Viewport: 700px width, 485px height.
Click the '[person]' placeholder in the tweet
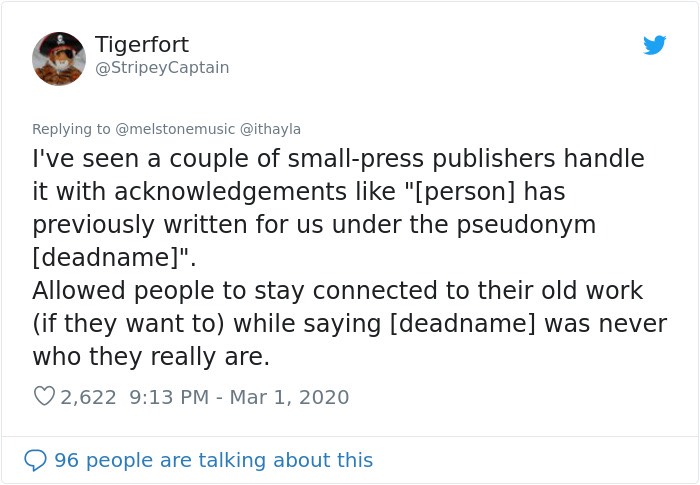465,192
